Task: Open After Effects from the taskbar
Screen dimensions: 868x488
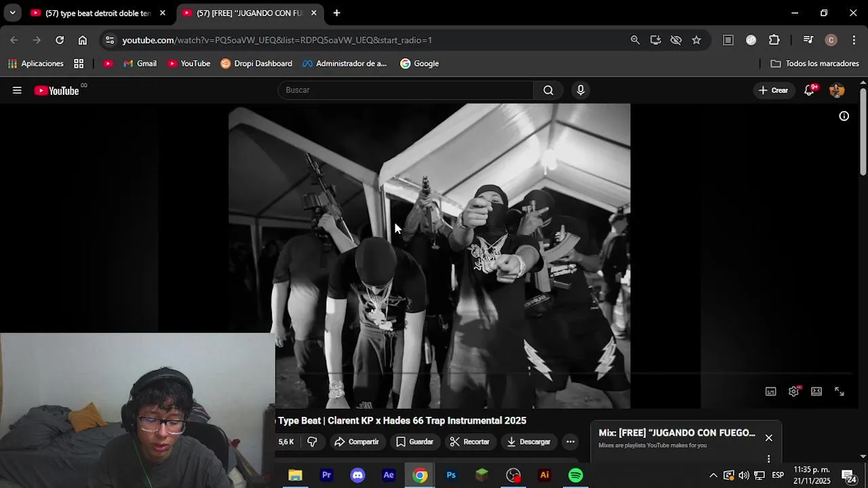Action: point(389,475)
